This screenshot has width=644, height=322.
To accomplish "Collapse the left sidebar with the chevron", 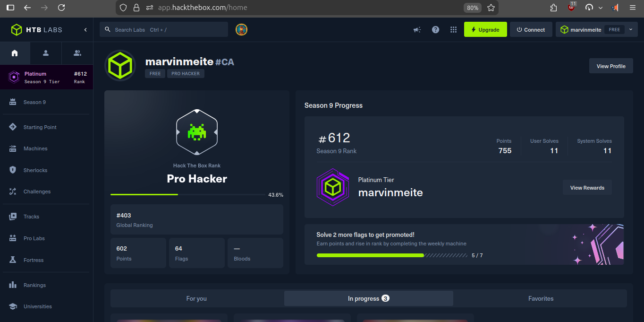I will pyautogui.click(x=85, y=29).
